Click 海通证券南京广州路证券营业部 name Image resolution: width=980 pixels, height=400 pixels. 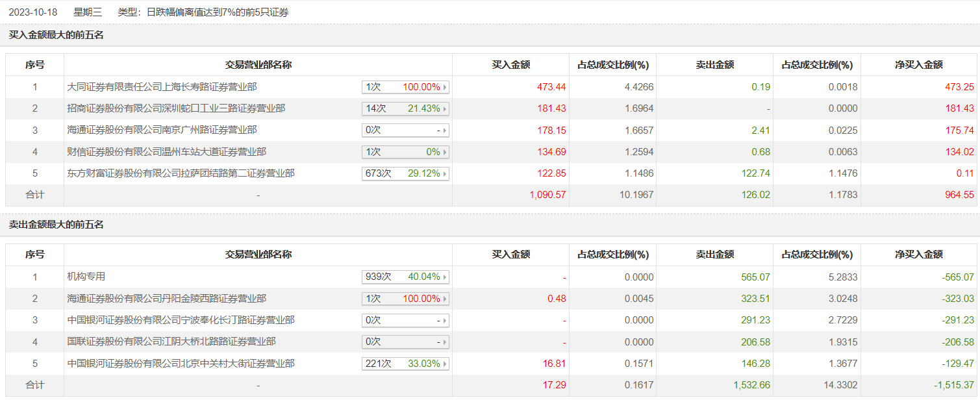162,130
